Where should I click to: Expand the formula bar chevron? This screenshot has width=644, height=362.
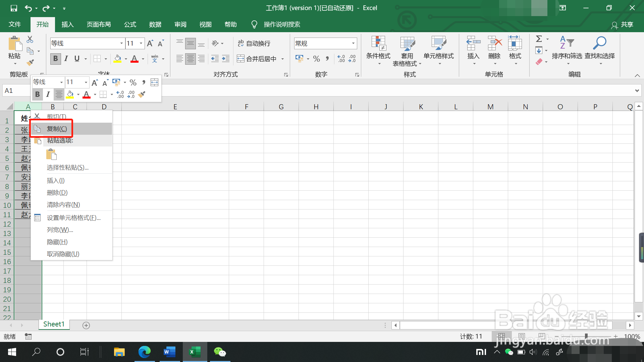tap(637, 90)
